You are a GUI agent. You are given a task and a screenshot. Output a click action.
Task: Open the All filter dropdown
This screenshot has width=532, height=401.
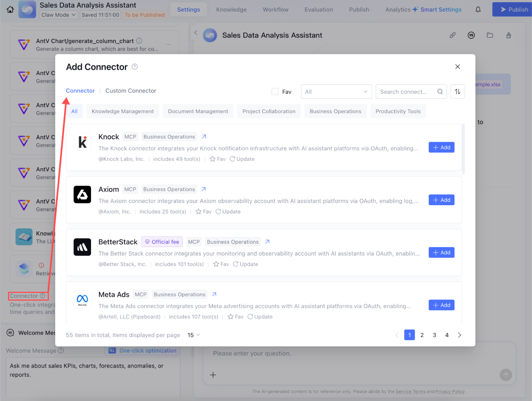click(336, 92)
